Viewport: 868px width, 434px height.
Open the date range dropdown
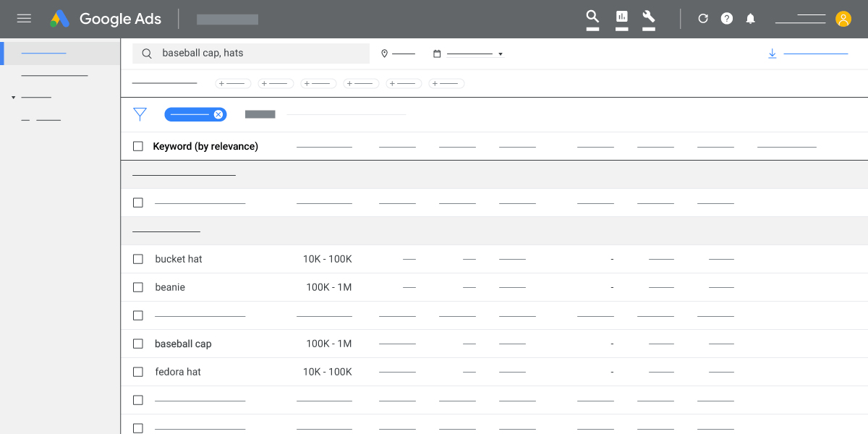[500, 54]
